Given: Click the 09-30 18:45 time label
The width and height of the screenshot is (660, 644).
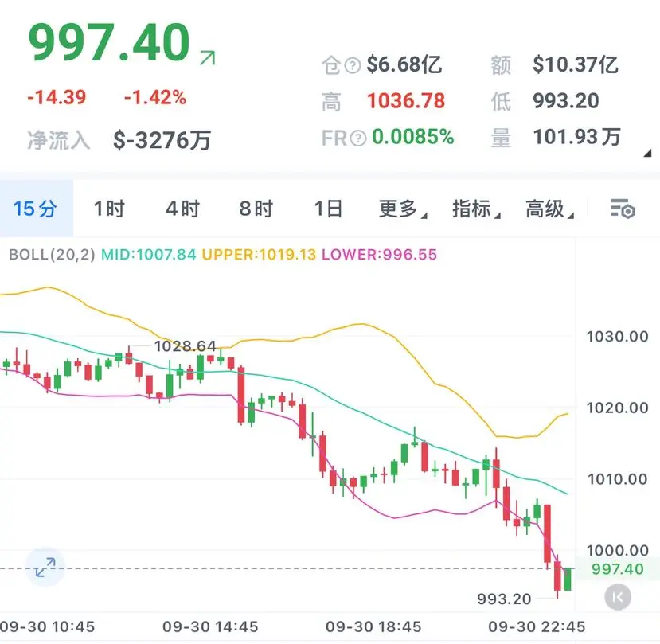Looking at the screenshot, I should tap(373, 626).
